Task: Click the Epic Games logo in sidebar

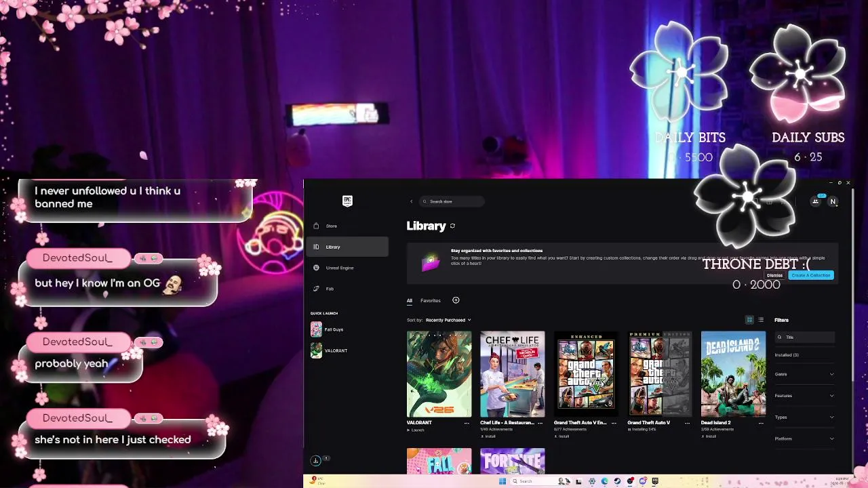Action: 347,201
